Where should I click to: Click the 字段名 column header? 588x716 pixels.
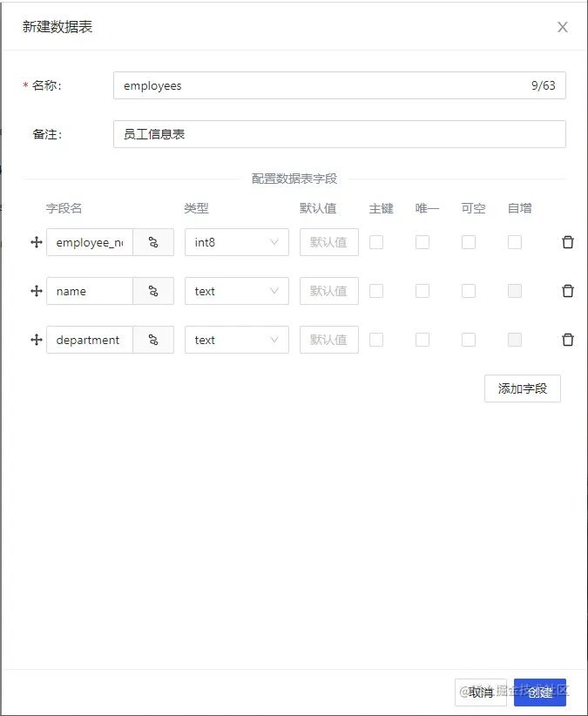tap(64, 209)
